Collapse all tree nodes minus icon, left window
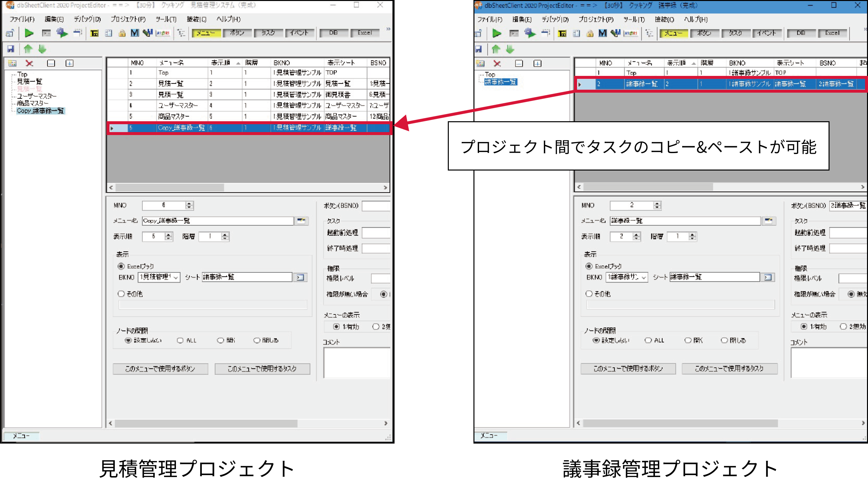Image resolution: width=868 pixels, height=482 pixels. pos(51,63)
